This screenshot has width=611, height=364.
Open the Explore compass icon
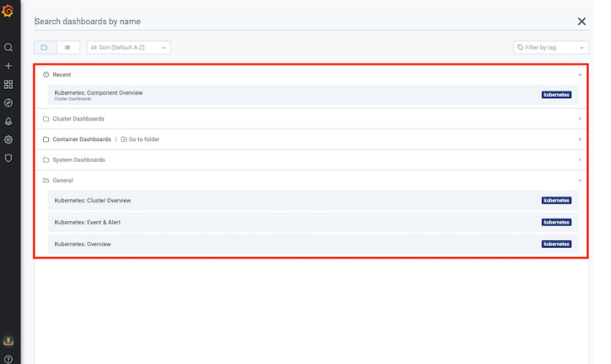point(8,103)
